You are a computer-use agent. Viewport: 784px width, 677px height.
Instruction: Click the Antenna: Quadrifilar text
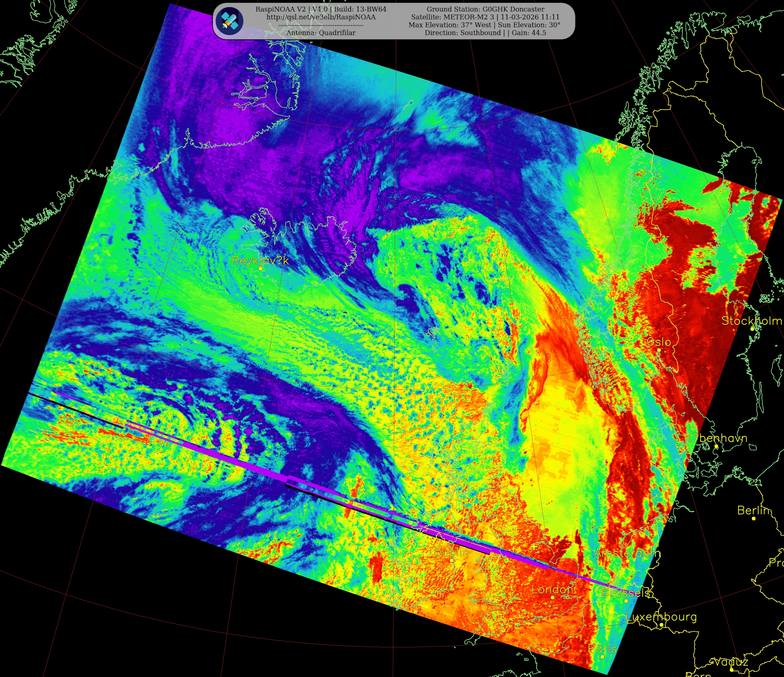pyautogui.click(x=321, y=33)
